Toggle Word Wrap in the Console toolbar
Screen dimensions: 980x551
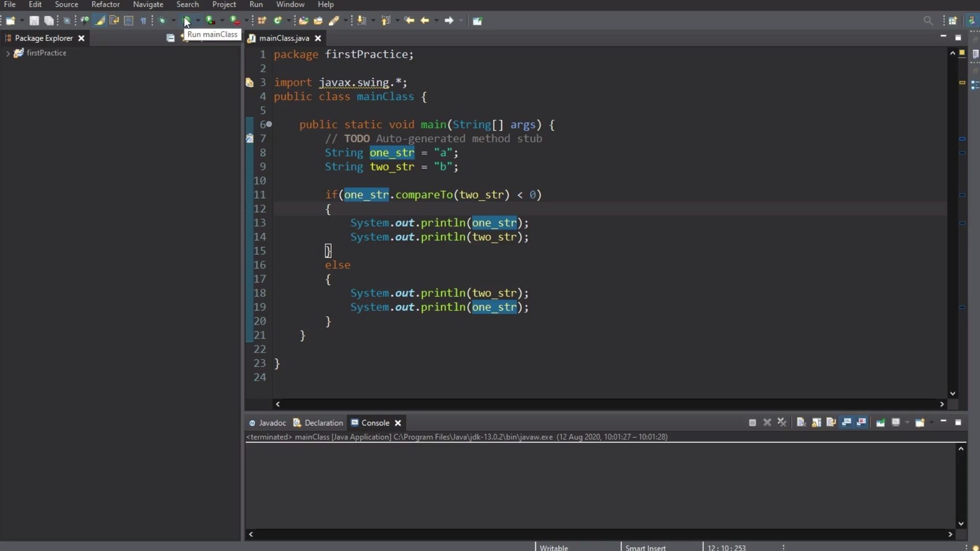[831, 422]
